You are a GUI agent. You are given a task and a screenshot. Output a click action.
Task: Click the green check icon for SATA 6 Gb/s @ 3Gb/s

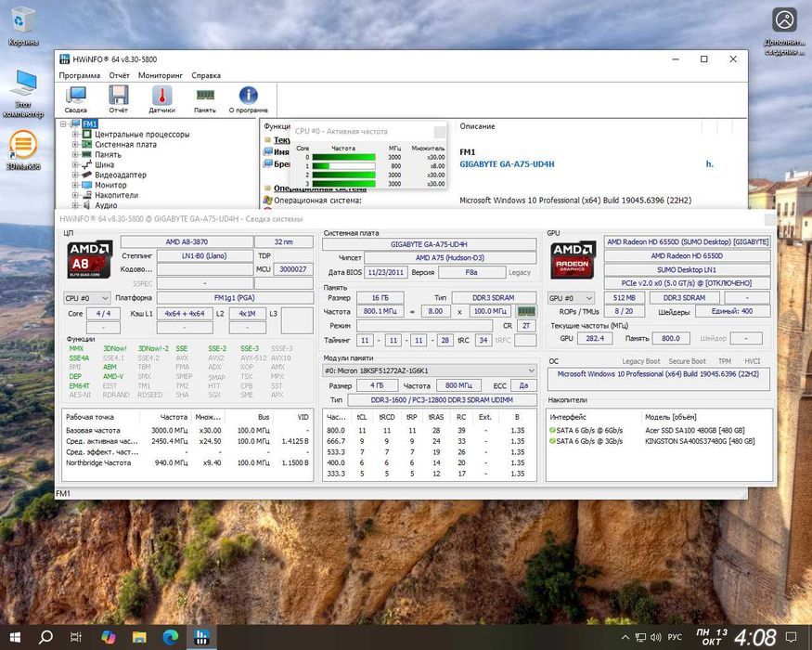point(552,441)
